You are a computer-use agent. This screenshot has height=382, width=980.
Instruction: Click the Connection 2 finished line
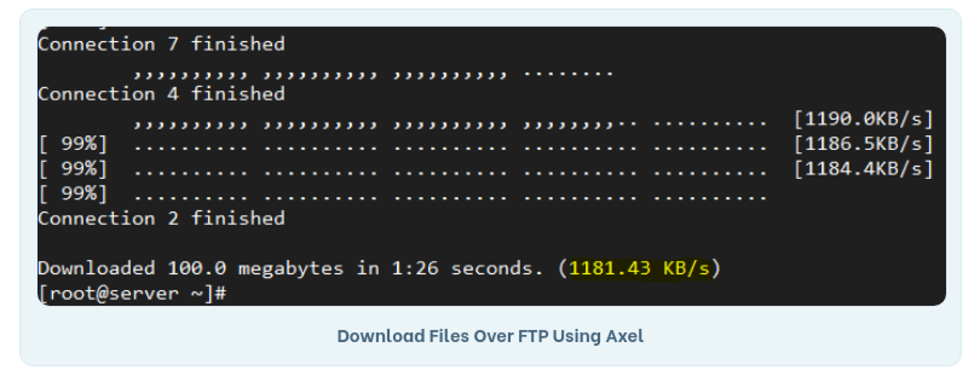161,218
